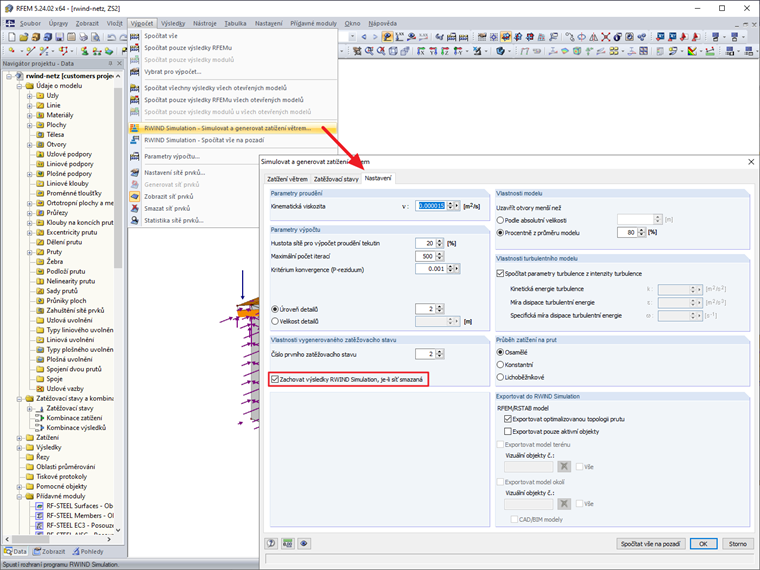Toggle Exportovat optimalizovanou topologii prutu checkbox
Screen dimensions: 760x570
(x=508, y=419)
